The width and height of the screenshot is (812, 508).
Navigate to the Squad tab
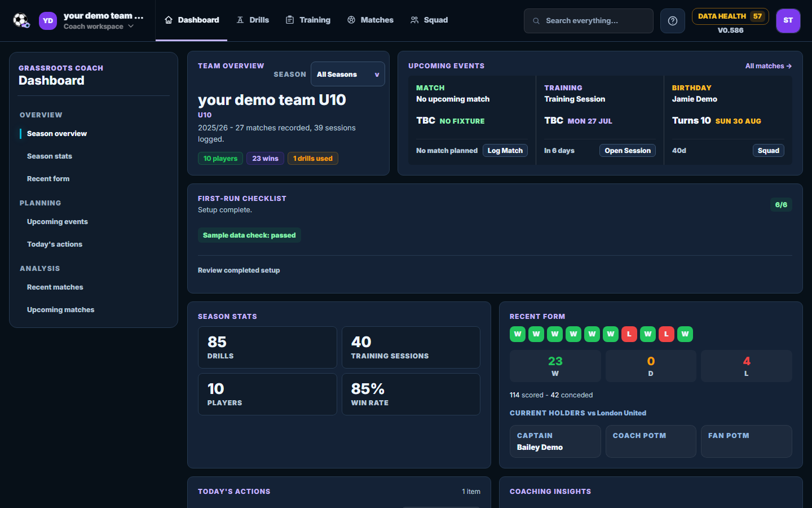point(429,20)
